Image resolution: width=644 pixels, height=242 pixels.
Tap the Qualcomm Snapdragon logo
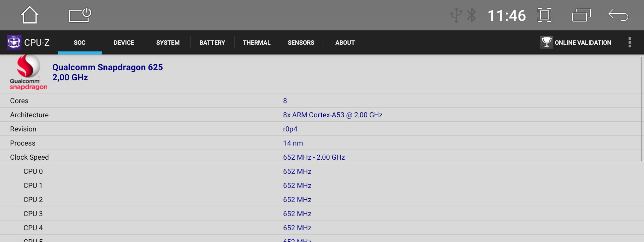(x=29, y=73)
